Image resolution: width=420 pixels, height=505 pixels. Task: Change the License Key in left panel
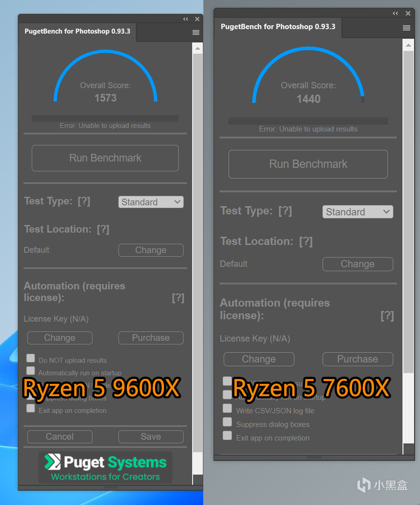click(60, 338)
